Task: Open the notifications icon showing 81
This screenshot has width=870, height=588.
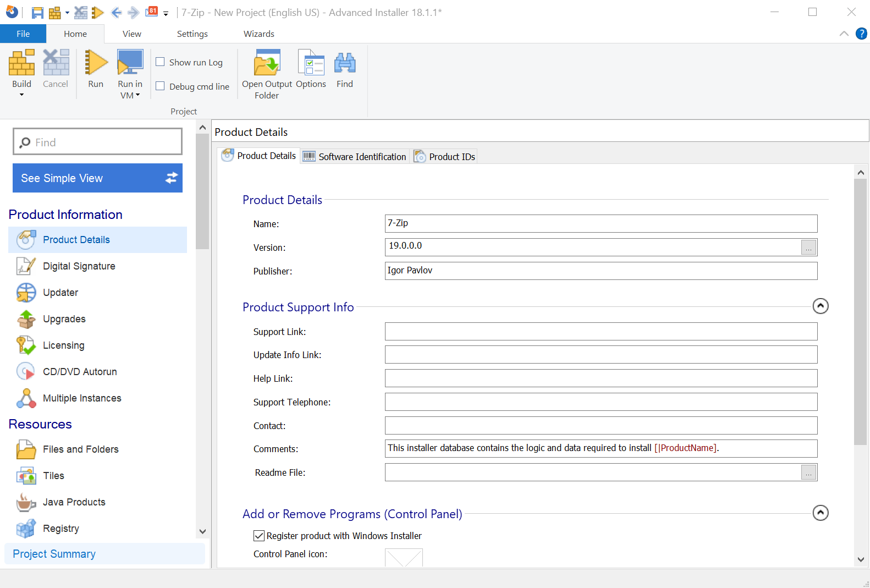Action: tap(152, 12)
